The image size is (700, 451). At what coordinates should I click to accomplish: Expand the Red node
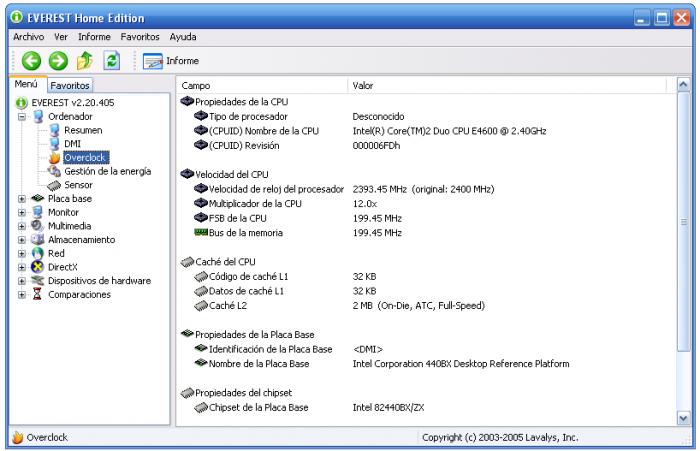coord(21,254)
